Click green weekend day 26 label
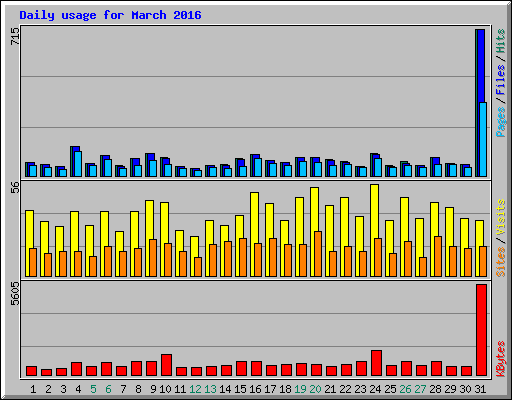512x400 pixels. [x=405, y=389]
